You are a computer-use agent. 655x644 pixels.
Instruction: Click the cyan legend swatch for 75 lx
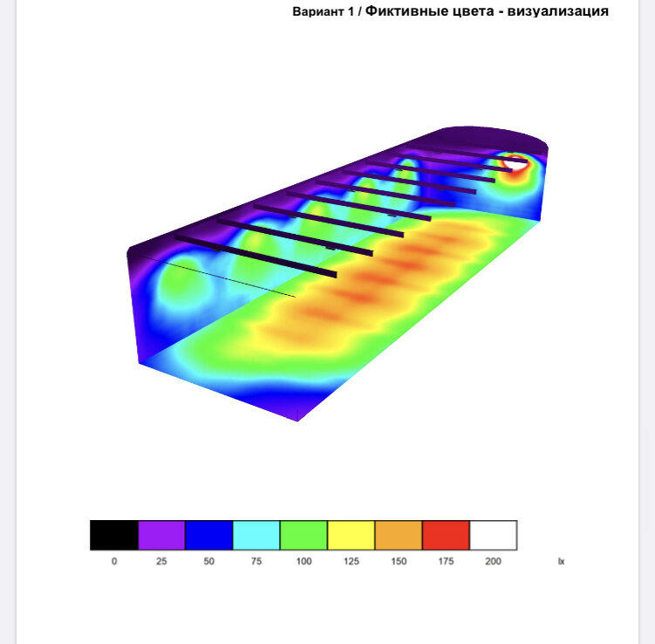pyautogui.click(x=256, y=535)
